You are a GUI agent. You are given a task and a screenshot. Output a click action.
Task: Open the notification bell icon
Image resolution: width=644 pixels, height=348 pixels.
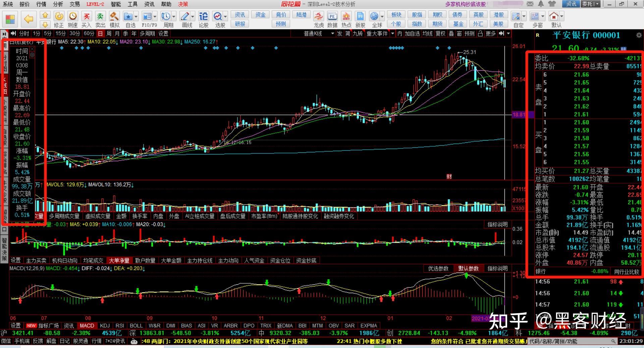[x=541, y=4]
